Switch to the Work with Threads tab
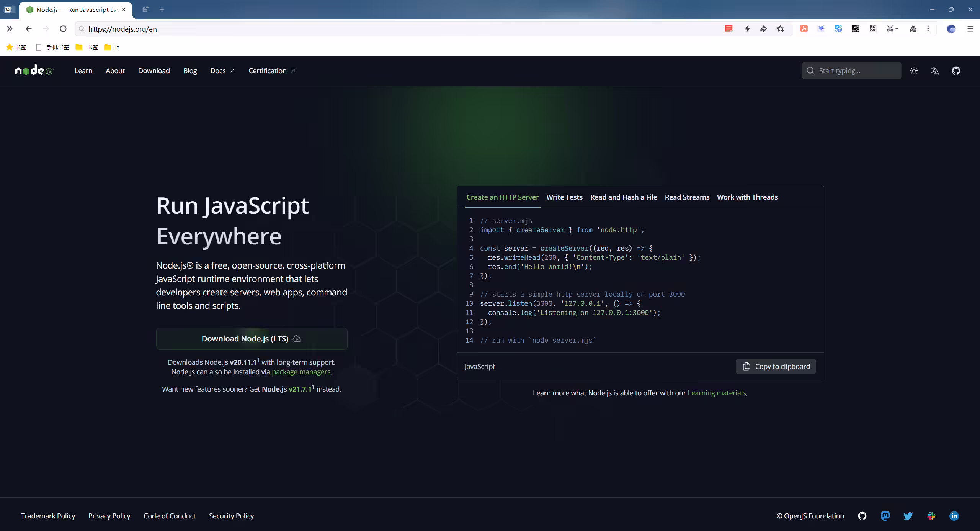The width and height of the screenshot is (980, 531). tap(747, 197)
